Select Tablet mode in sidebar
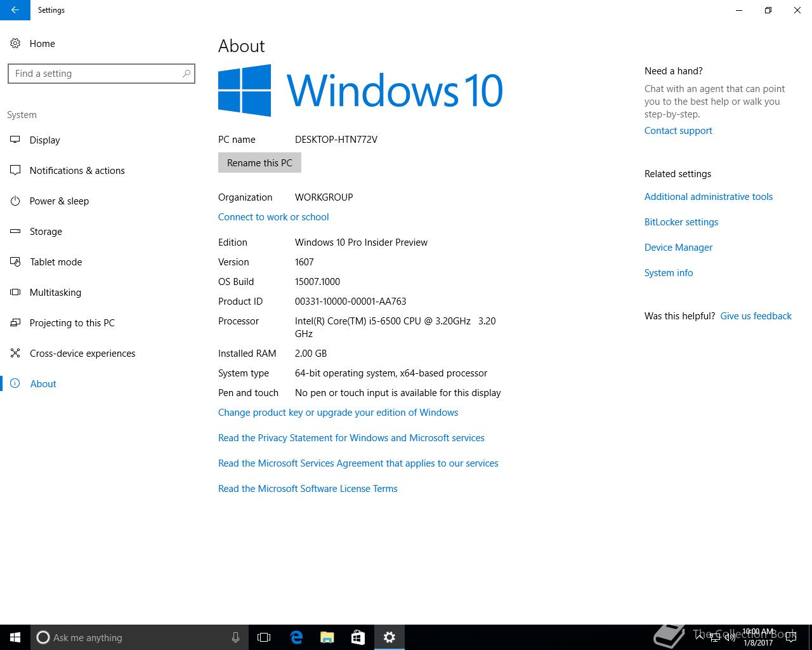This screenshot has width=812, height=650. pos(56,262)
